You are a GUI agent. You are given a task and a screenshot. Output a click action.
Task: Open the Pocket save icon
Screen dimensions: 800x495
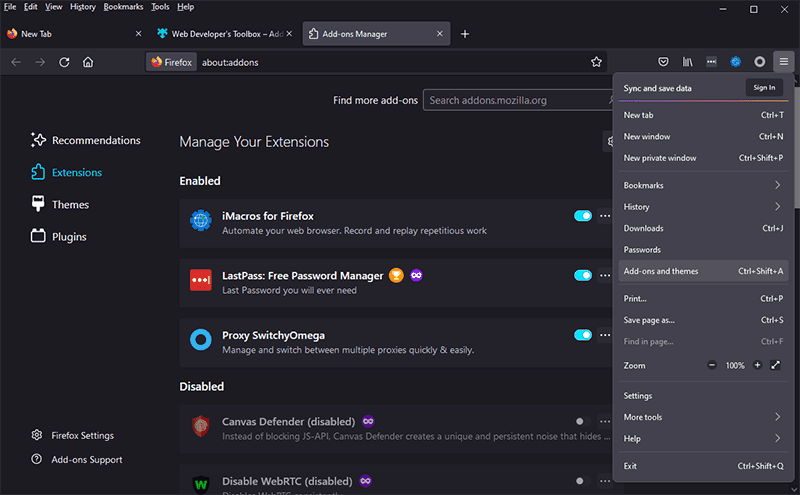coord(663,62)
